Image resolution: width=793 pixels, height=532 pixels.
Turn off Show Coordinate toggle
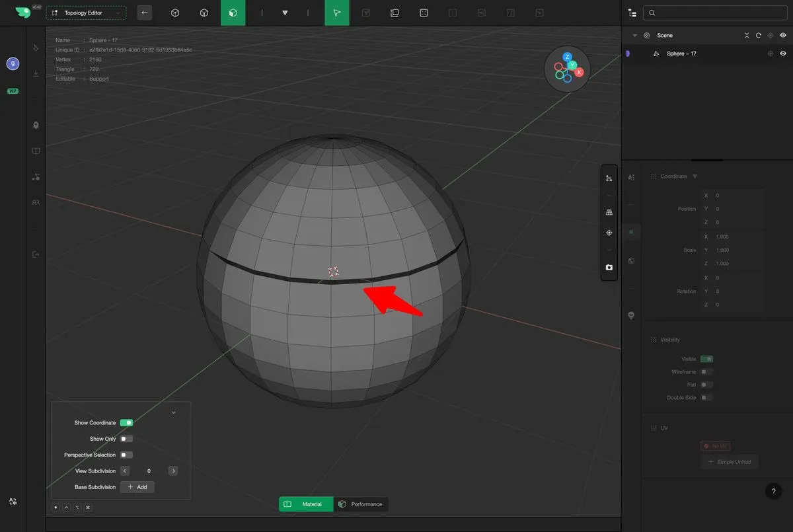[x=126, y=423]
